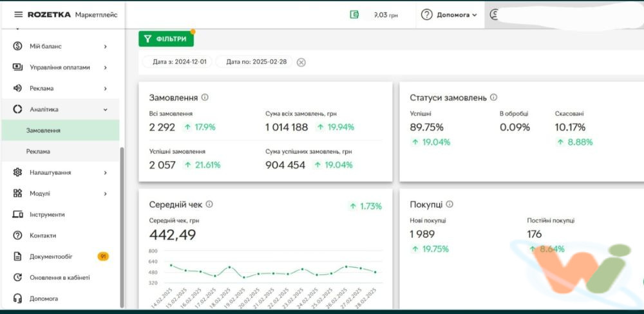The image size is (644, 314).
Task: Clear date filters with the X icon
Action: point(301,62)
